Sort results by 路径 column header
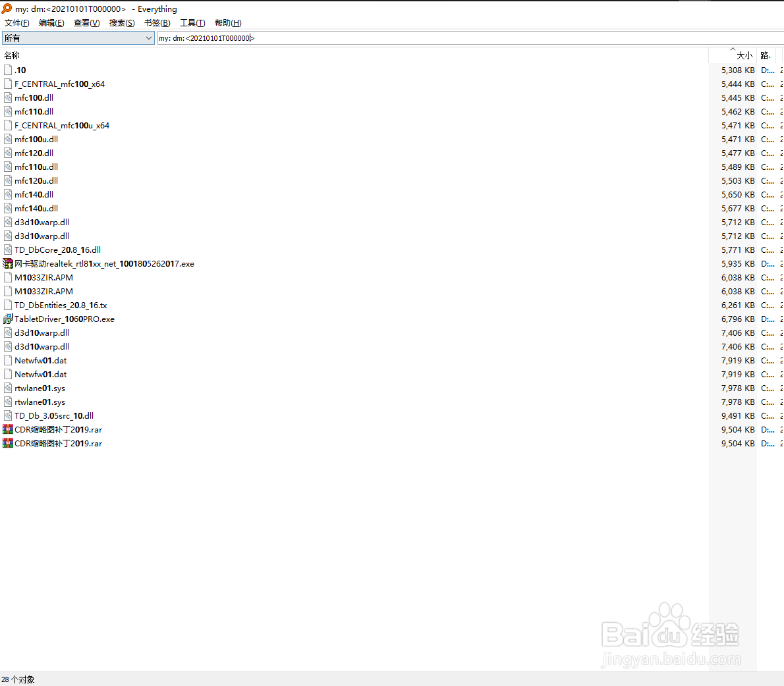This screenshot has width=784, height=686. click(766, 55)
